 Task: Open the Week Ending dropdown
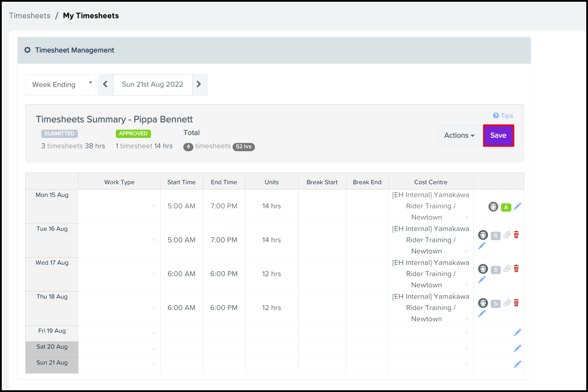(61, 85)
